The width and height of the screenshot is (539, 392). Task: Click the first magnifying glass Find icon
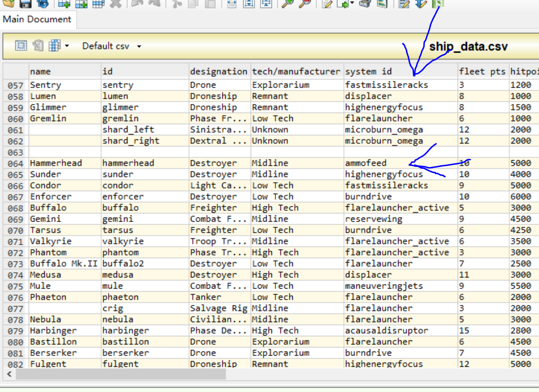[x=287, y=3]
